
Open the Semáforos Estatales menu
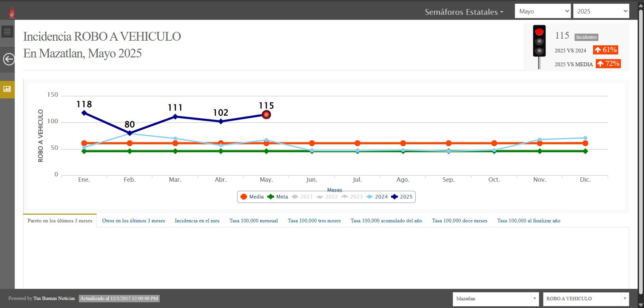pos(464,12)
